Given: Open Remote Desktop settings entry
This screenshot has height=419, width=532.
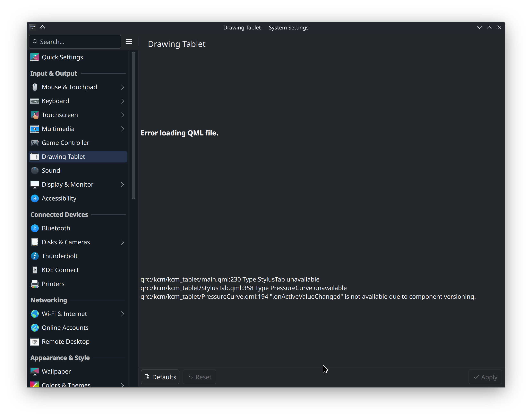Looking at the screenshot, I should [78, 341].
